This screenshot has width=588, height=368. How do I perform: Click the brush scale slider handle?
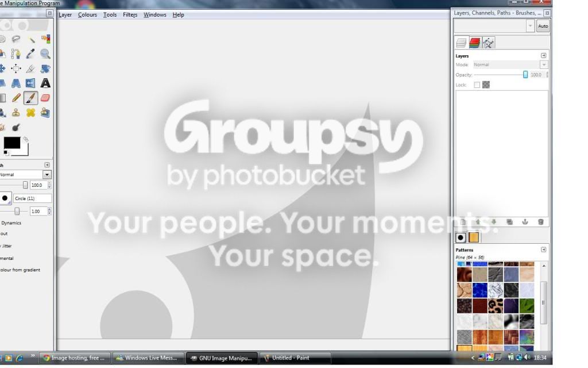17,212
